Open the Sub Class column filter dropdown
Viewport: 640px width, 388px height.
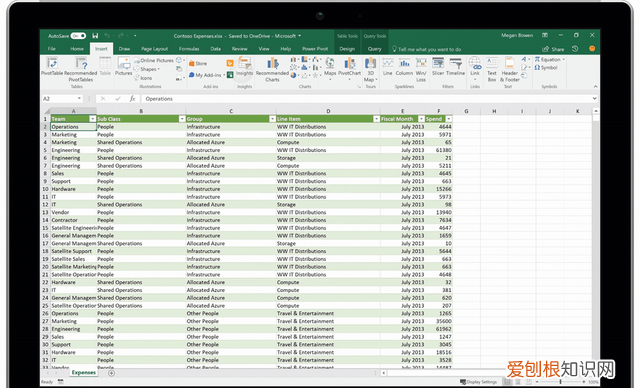pyautogui.click(x=182, y=119)
